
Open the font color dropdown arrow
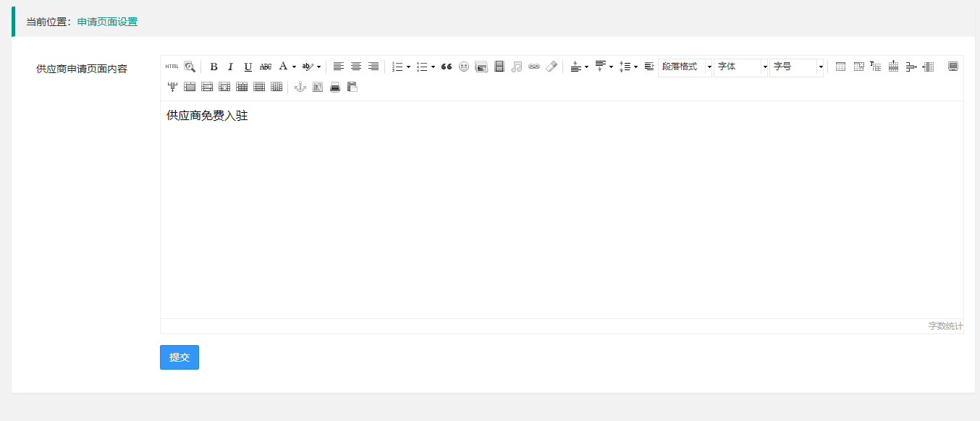coord(295,67)
